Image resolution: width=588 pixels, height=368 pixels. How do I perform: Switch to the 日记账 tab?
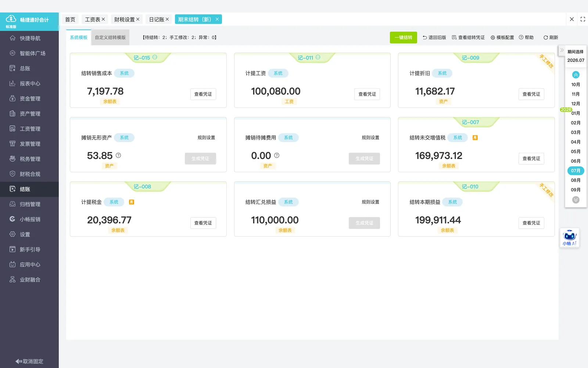tap(157, 20)
